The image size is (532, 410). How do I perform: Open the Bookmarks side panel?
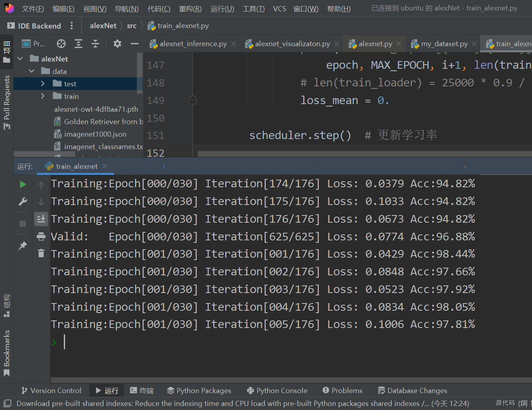7,353
